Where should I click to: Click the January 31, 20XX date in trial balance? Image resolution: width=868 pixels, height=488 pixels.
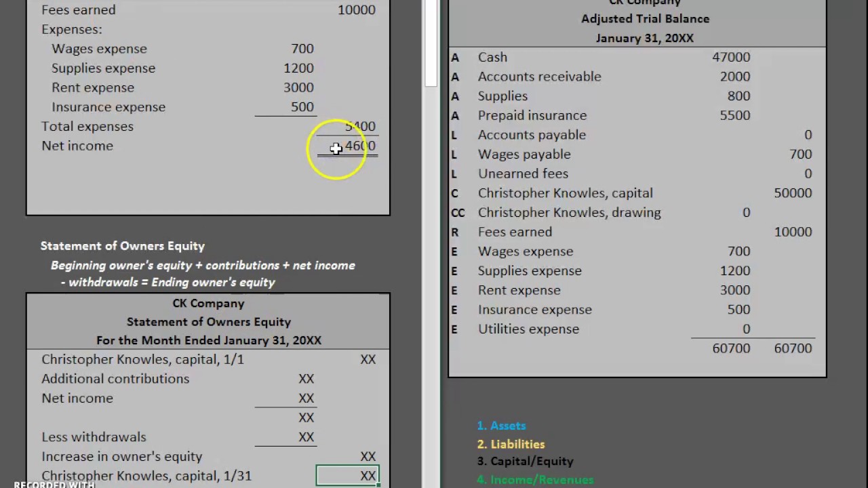[645, 39]
